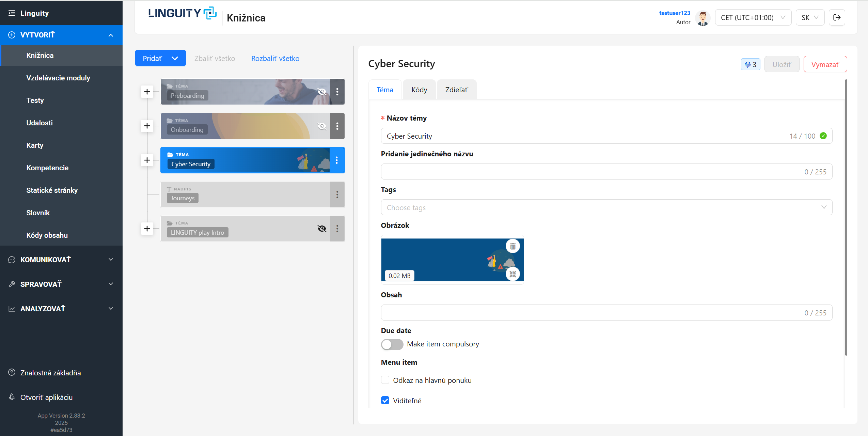The image size is (868, 436).
Task: Open the Choose tags dropdown
Action: 606,207
